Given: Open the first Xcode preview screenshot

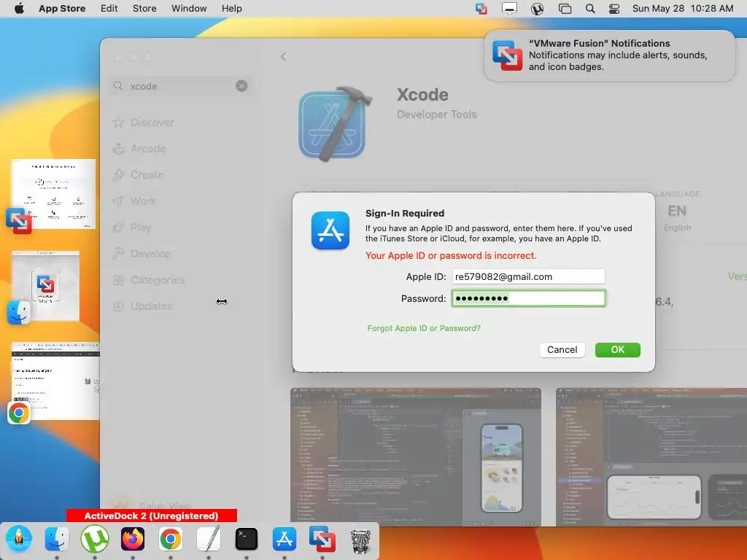Looking at the screenshot, I should (416, 456).
